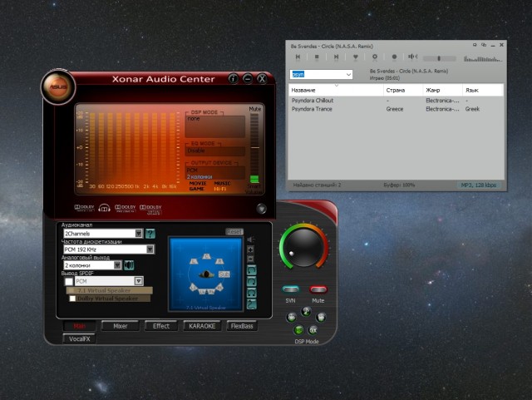Viewport: 532px width, 400px height.
Task: Toggle the green Smart Volume indicator
Action: coord(254,179)
